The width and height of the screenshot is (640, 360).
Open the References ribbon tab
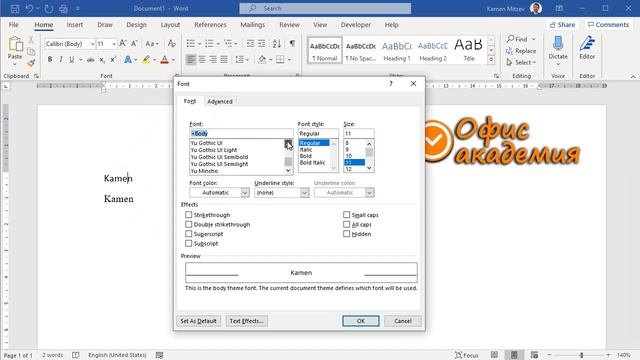[x=210, y=24]
